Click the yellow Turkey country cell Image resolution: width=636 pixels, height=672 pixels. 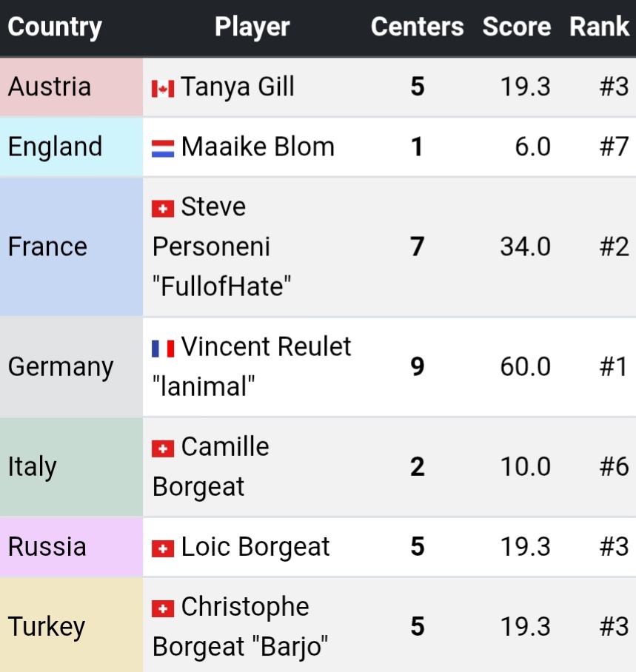pyautogui.click(x=71, y=627)
